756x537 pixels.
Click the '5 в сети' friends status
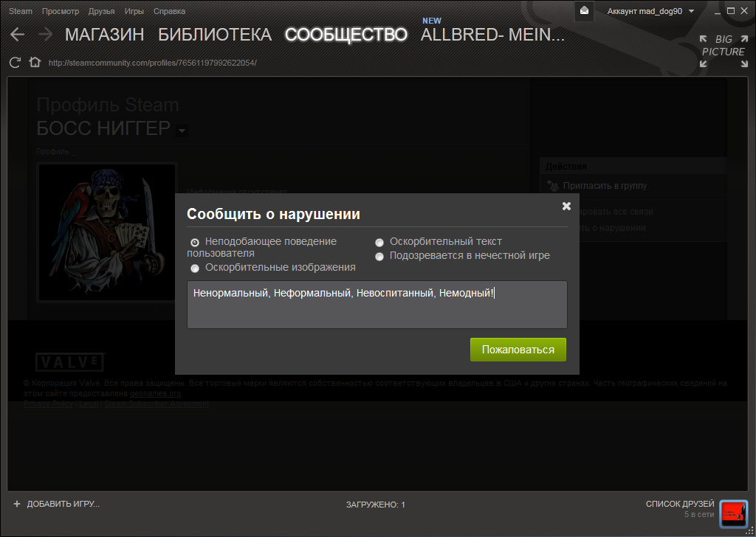(x=699, y=514)
